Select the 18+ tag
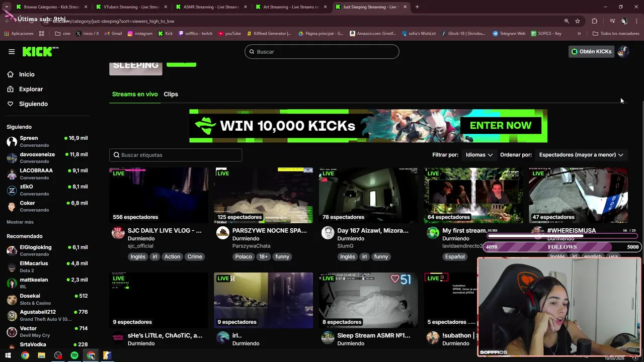Screen dimensions: 644x362 click(x=263, y=256)
